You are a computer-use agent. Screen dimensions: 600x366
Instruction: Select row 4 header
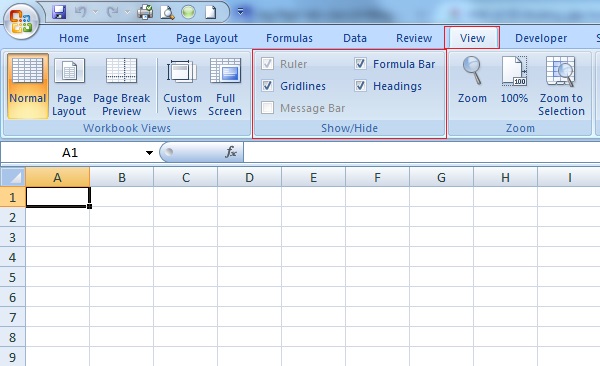pyautogui.click(x=13, y=257)
